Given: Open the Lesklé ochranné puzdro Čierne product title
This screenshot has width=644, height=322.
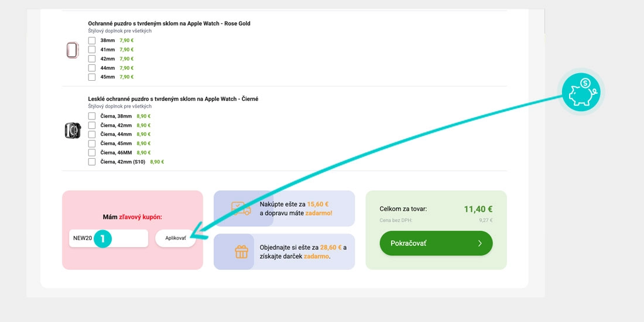Looking at the screenshot, I should (x=173, y=99).
